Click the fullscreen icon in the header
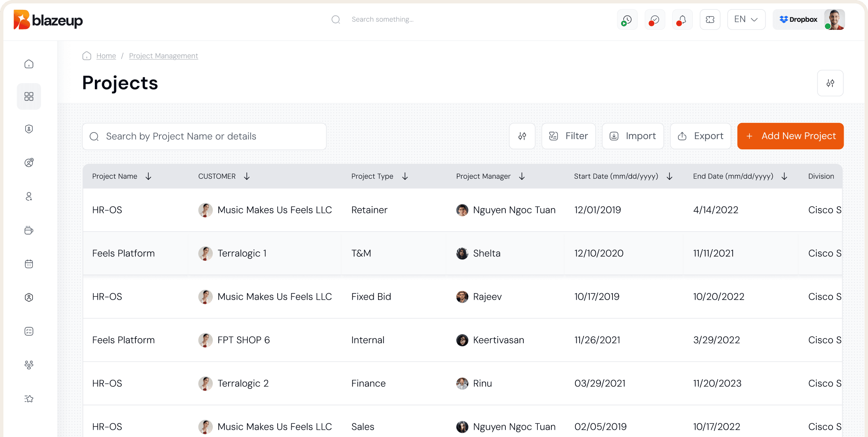 710,20
